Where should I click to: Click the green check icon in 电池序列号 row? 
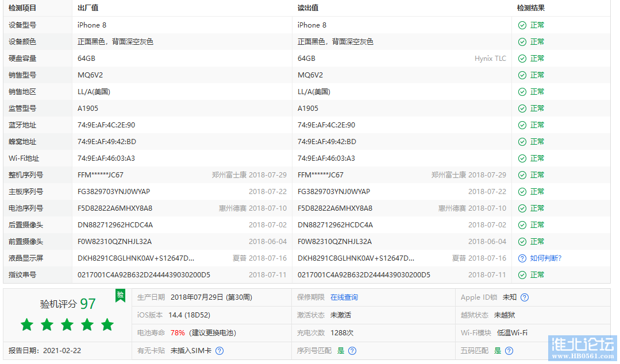pyautogui.click(x=522, y=208)
